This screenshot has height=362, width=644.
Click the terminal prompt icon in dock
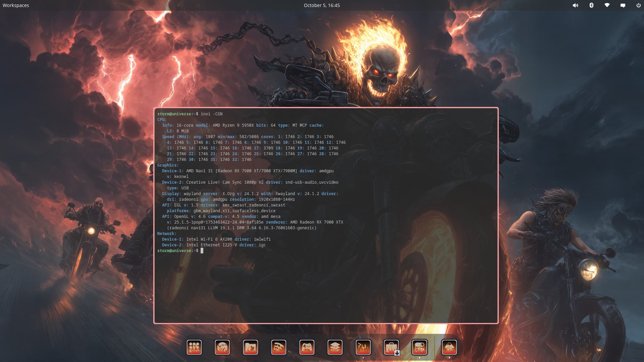(363, 347)
